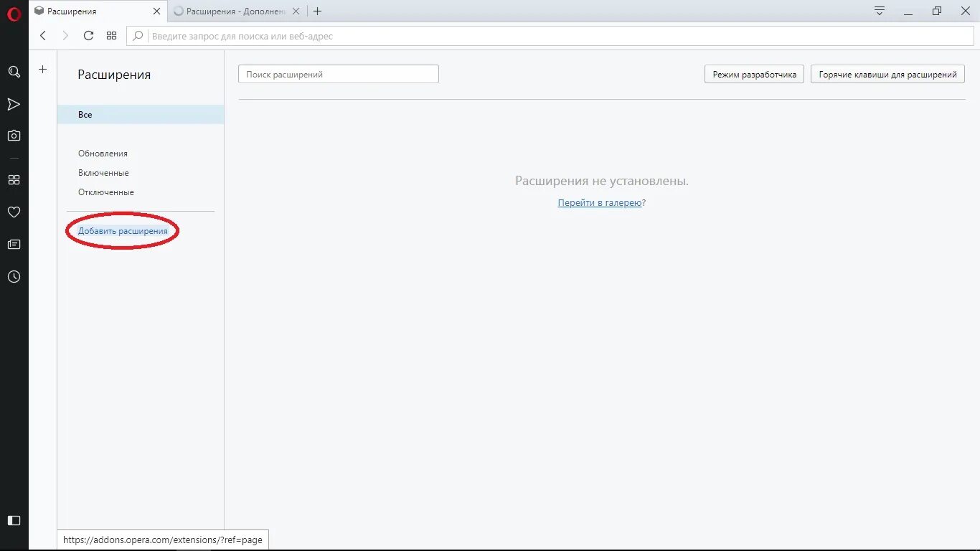Click the Добавить расширения link
Viewport: 980px width, 551px height.
point(123,231)
